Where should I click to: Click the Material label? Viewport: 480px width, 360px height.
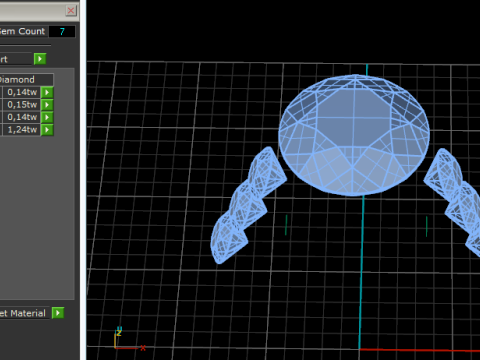(23, 313)
